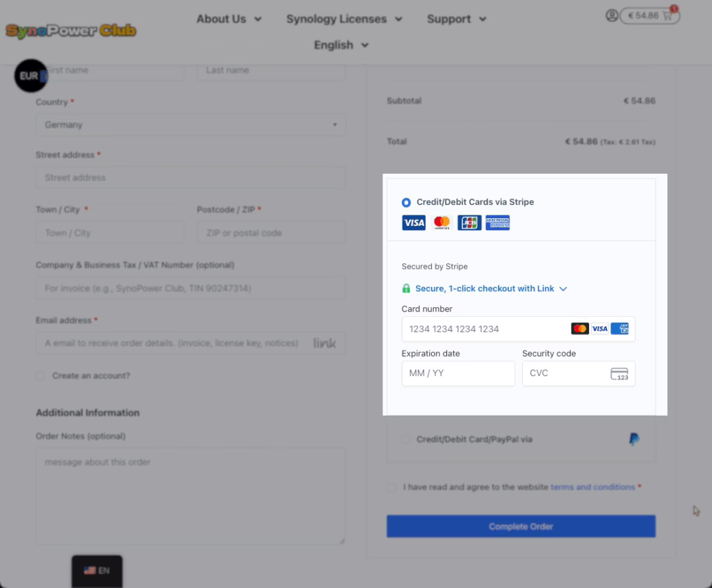Check the Create an account checkbox
This screenshot has width=712, height=588.
41,375
